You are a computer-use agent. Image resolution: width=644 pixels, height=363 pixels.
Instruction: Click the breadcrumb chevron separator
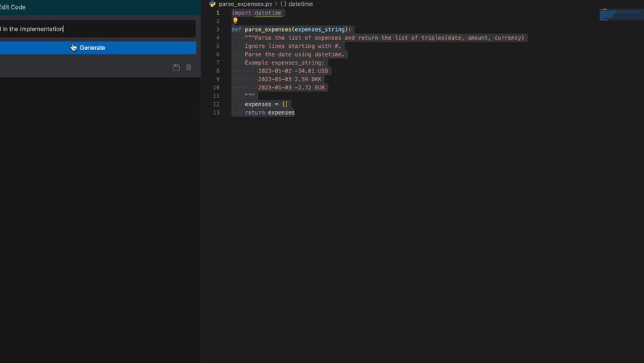[276, 4]
